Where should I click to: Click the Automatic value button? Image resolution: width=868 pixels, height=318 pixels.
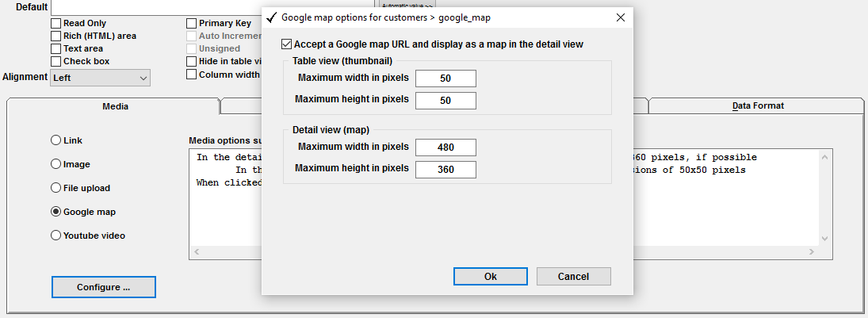[x=407, y=4]
